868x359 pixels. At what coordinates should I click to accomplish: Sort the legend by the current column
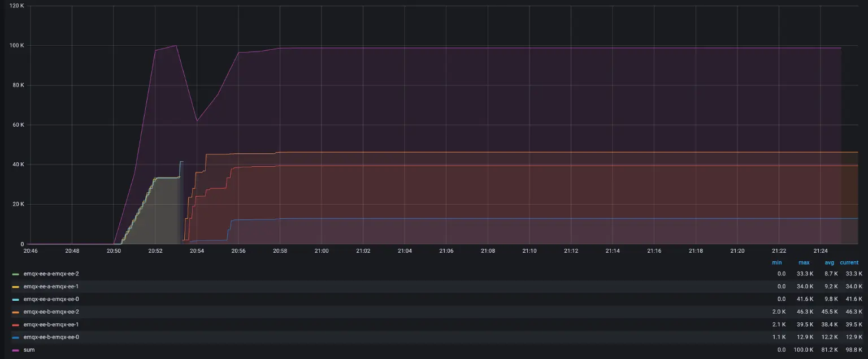pyautogui.click(x=849, y=262)
